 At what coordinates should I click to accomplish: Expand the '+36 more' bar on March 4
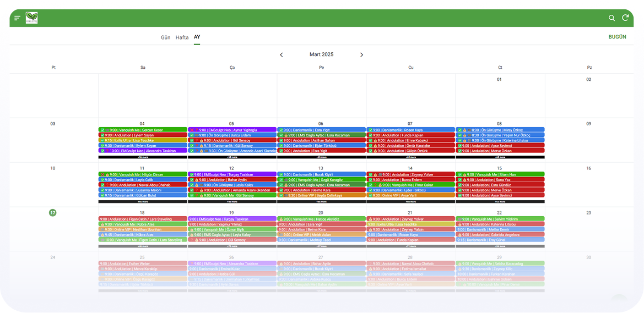(143, 157)
